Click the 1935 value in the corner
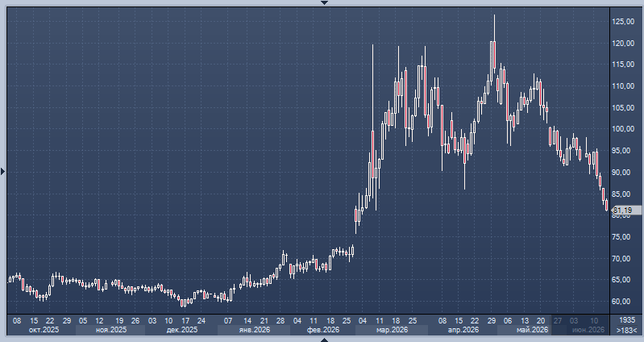This screenshot has height=342, width=644. pyautogui.click(x=627, y=319)
